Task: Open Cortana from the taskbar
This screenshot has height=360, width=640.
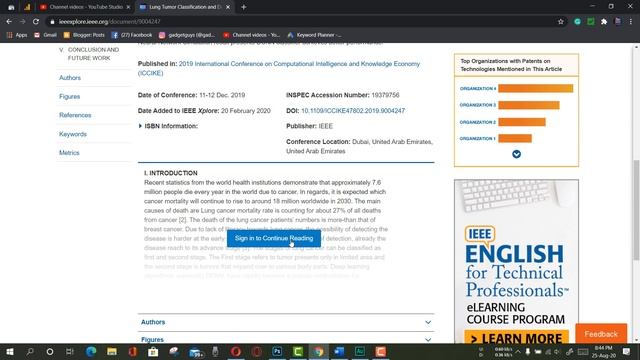Action: (x=50, y=351)
